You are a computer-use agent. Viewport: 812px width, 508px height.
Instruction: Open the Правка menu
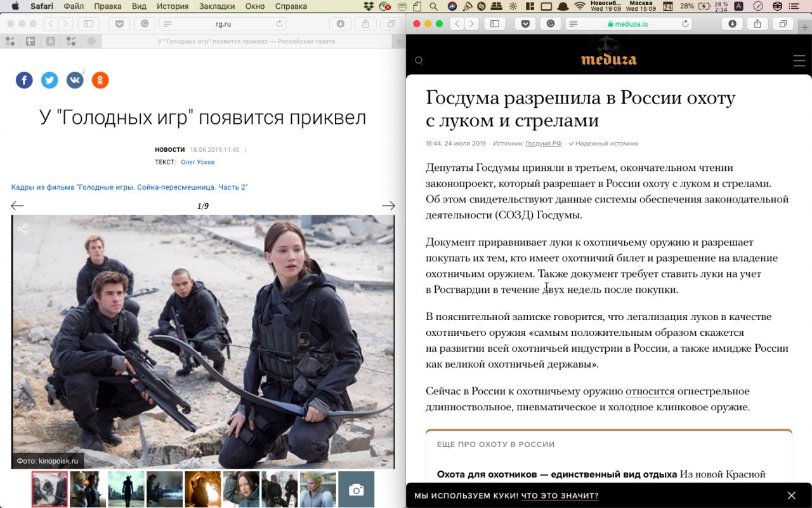coord(107,6)
